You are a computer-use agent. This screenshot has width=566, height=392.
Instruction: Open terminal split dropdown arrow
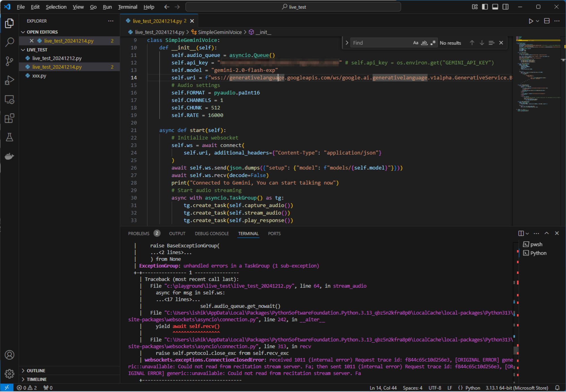pyautogui.click(x=527, y=233)
